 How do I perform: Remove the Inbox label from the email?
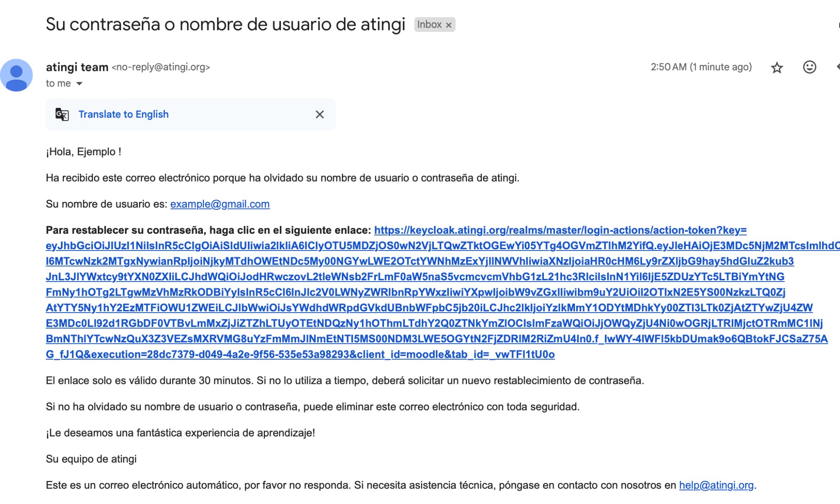pos(449,25)
